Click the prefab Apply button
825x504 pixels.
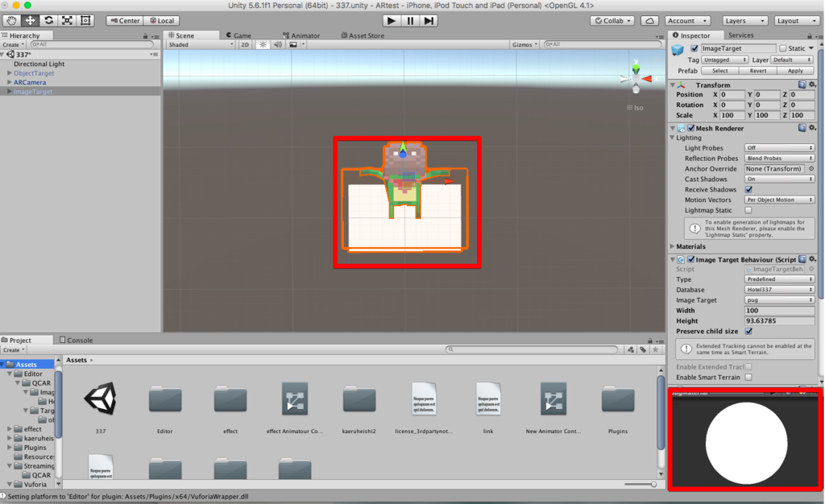pos(795,70)
